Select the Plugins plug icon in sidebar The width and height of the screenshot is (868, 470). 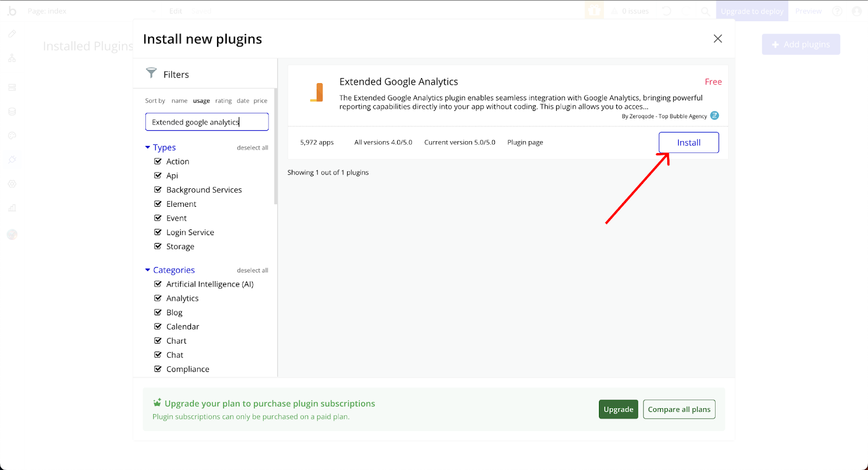(x=12, y=160)
